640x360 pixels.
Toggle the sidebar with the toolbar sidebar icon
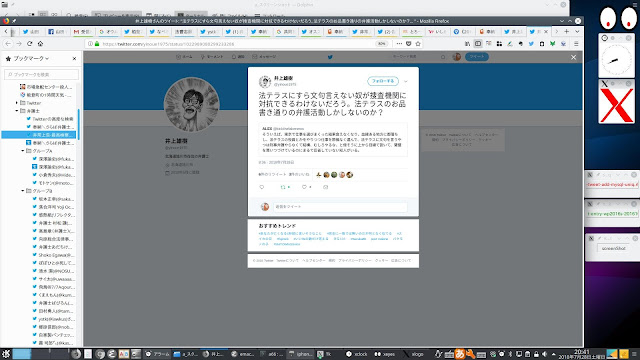478,44
